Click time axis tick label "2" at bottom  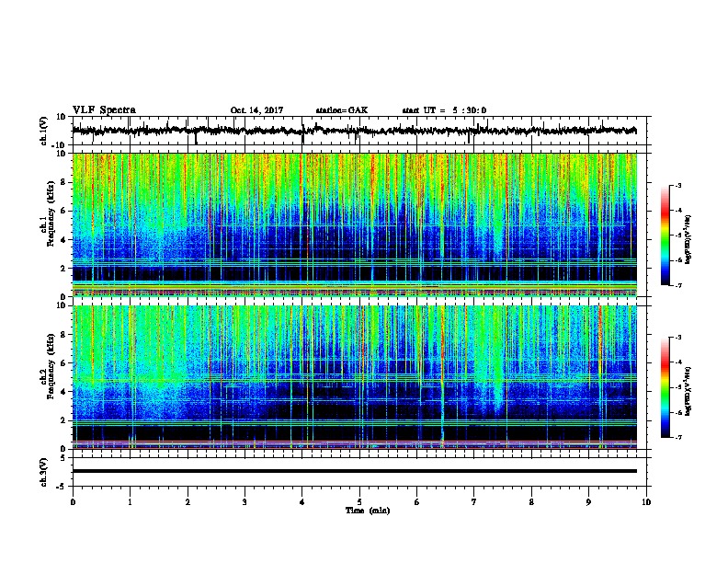[x=188, y=502]
